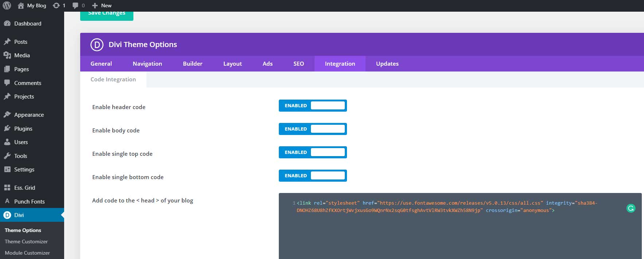Click the Tools wrench icon
The width and height of the screenshot is (644, 259).
tap(7, 156)
